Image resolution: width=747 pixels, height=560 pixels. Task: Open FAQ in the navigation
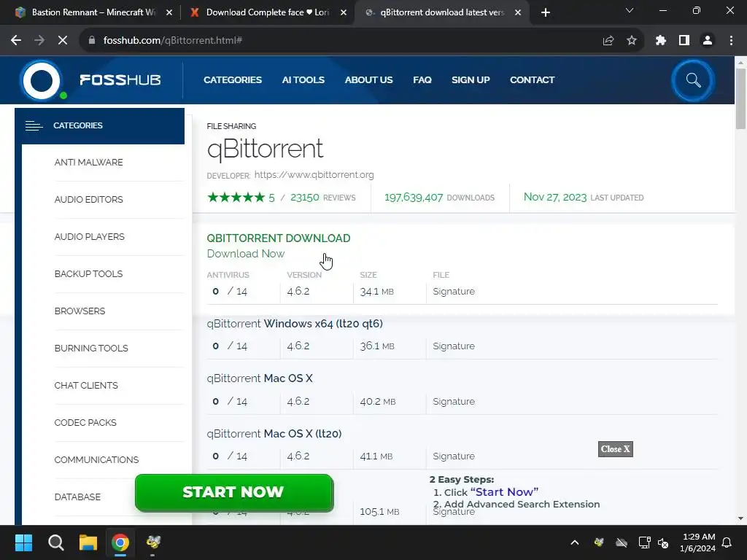point(422,80)
